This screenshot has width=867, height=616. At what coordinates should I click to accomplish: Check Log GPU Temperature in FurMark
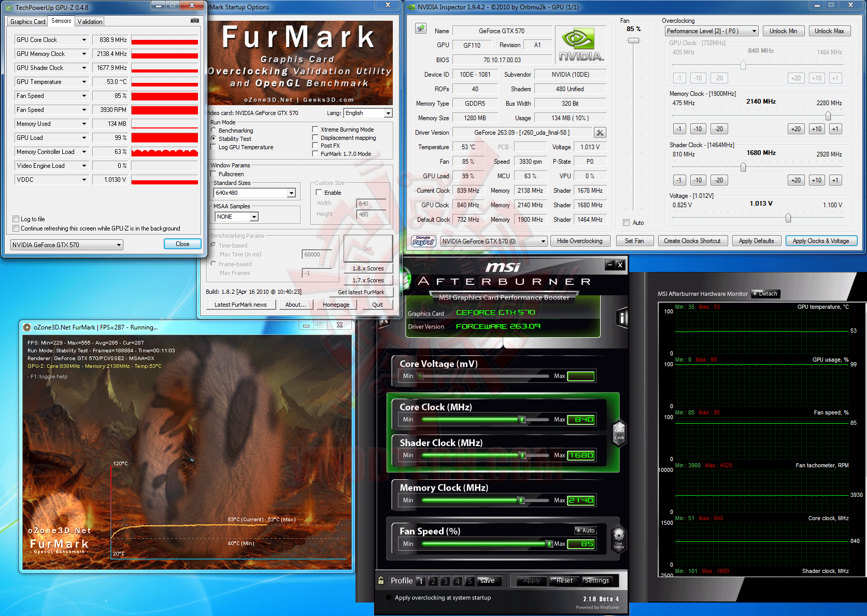click(x=214, y=147)
